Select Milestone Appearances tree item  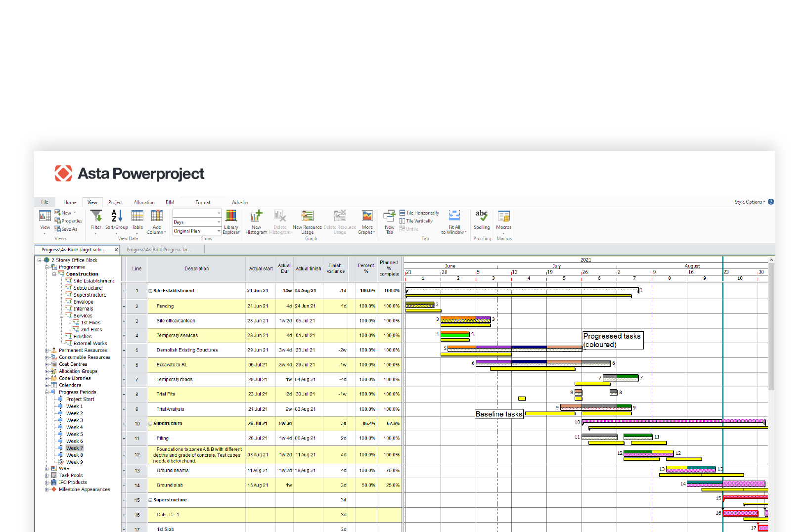pyautogui.click(x=84, y=489)
